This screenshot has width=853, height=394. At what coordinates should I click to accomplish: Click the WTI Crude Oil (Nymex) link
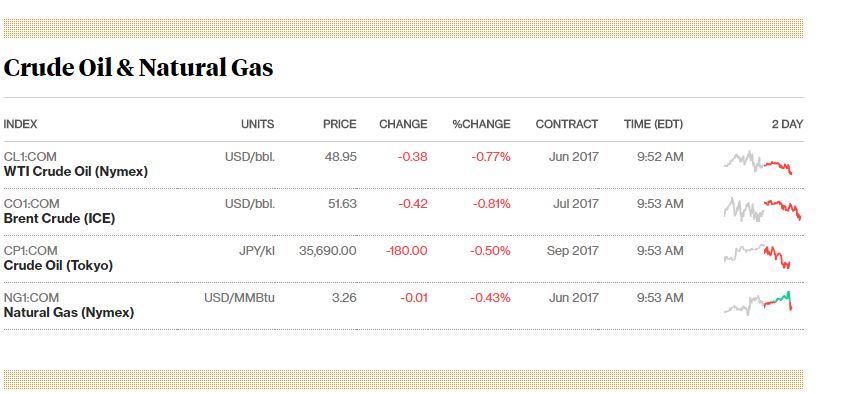(x=76, y=171)
